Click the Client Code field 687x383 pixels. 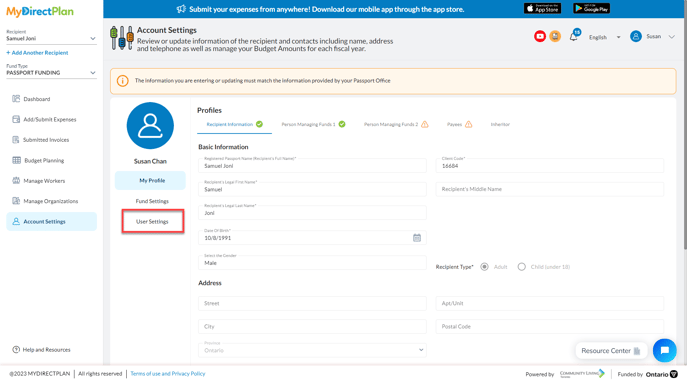tap(549, 165)
